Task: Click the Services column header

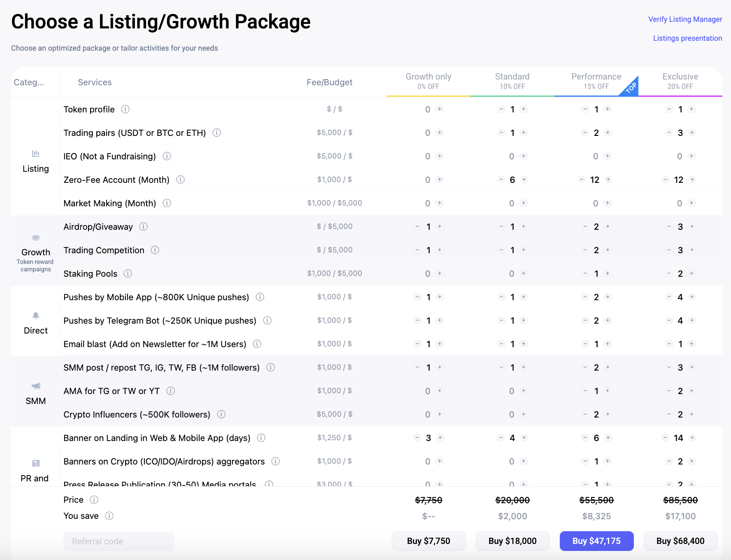Action: click(95, 82)
